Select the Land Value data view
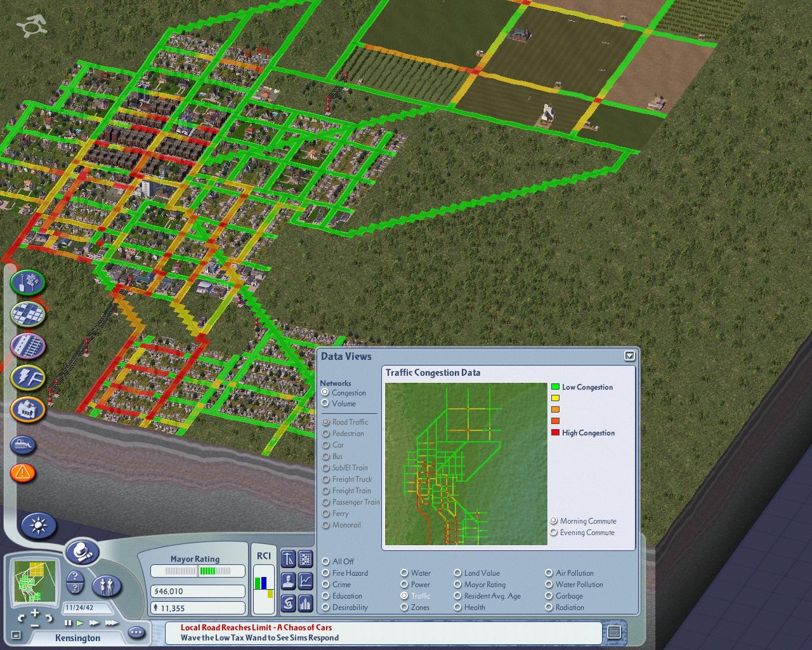Screen dimensions: 812x650 click(x=457, y=573)
